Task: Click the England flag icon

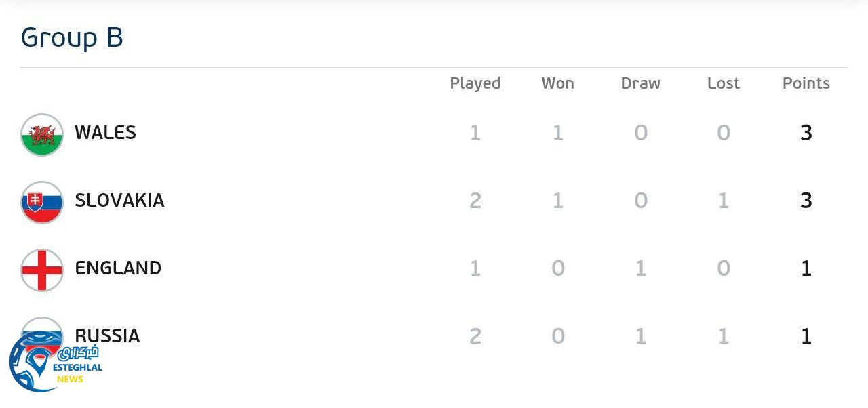Action: [42, 270]
